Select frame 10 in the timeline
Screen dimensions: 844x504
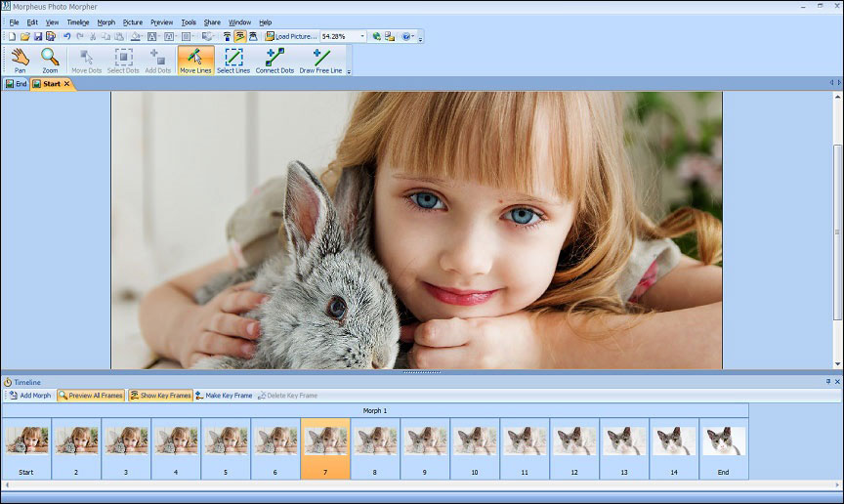coord(474,448)
